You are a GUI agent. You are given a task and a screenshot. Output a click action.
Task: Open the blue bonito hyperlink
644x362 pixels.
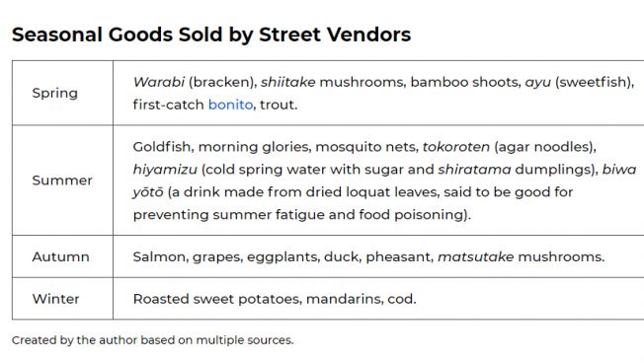tap(230, 105)
